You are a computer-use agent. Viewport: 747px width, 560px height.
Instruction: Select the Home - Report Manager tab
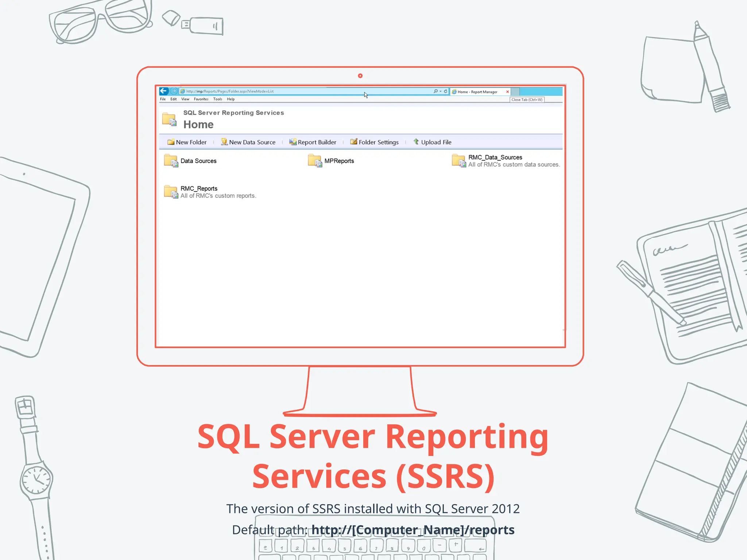pyautogui.click(x=477, y=92)
